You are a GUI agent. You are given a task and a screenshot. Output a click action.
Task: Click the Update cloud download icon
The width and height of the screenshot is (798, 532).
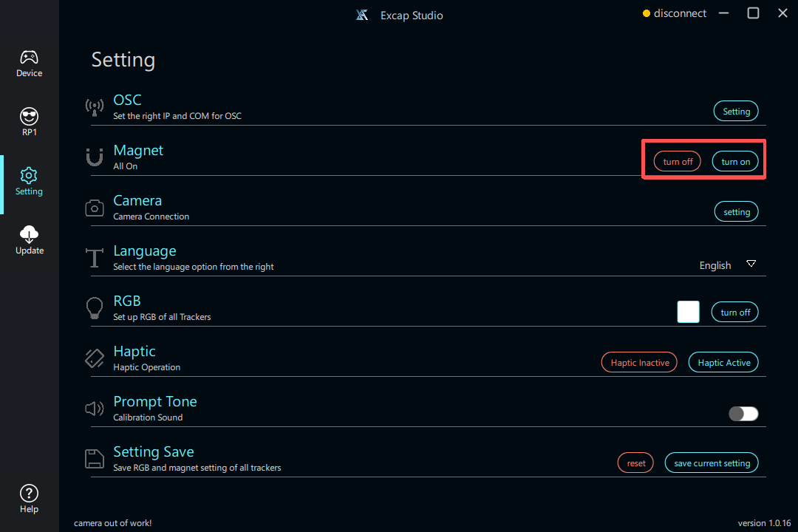pyautogui.click(x=29, y=234)
